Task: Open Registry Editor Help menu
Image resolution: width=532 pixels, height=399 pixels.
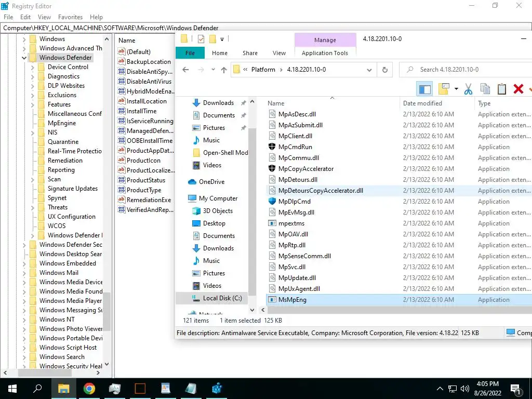Action: (x=96, y=17)
